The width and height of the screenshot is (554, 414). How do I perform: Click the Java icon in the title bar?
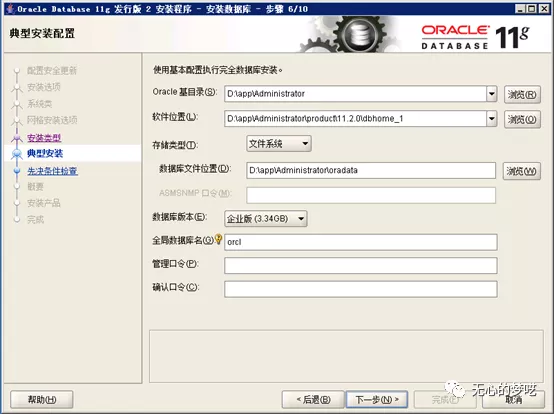coord(11,8)
